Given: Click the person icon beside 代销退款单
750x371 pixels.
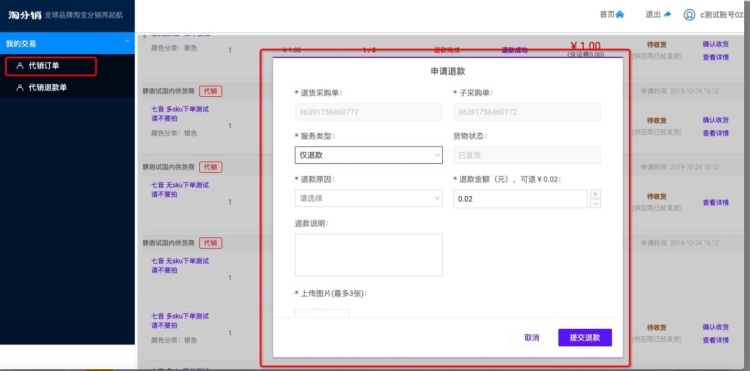Looking at the screenshot, I should pos(20,87).
